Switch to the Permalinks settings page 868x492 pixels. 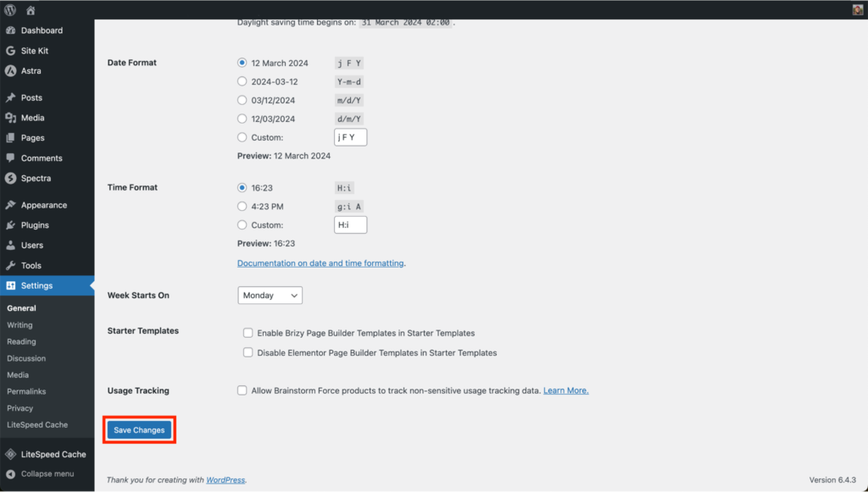[x=25, y=391]
